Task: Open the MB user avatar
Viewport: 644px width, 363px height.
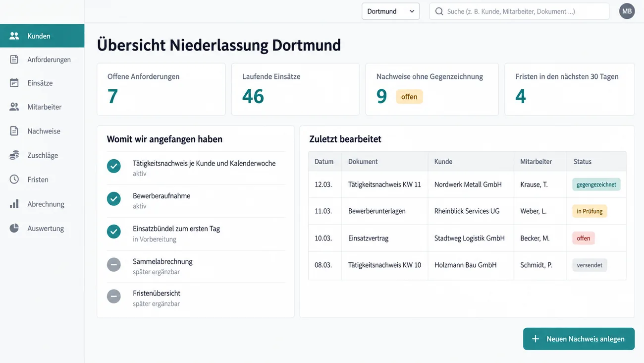Action: click(627, 11)
